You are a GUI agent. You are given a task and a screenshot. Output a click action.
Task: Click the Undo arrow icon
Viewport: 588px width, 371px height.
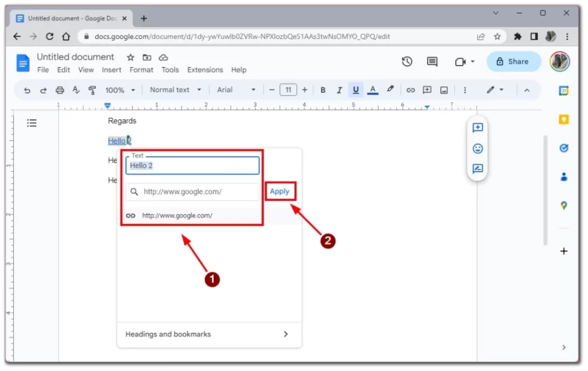point(27,90)
